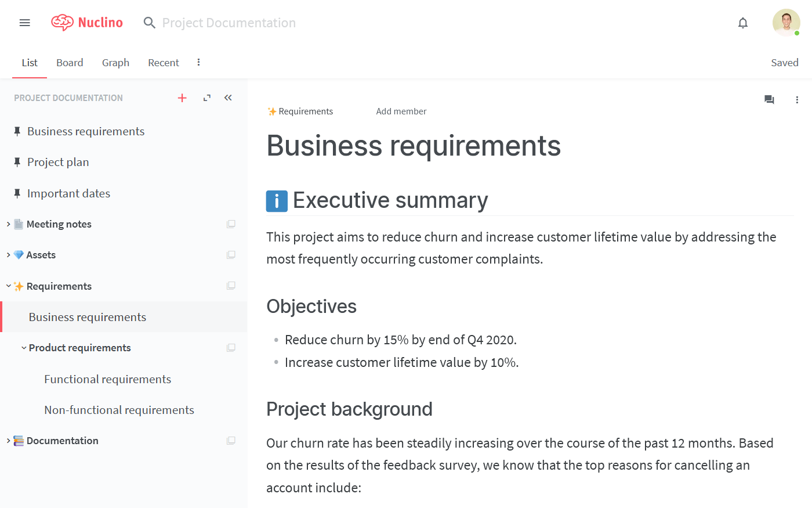
Task: Expand the sidebar to full screen view
Action: 206,98
